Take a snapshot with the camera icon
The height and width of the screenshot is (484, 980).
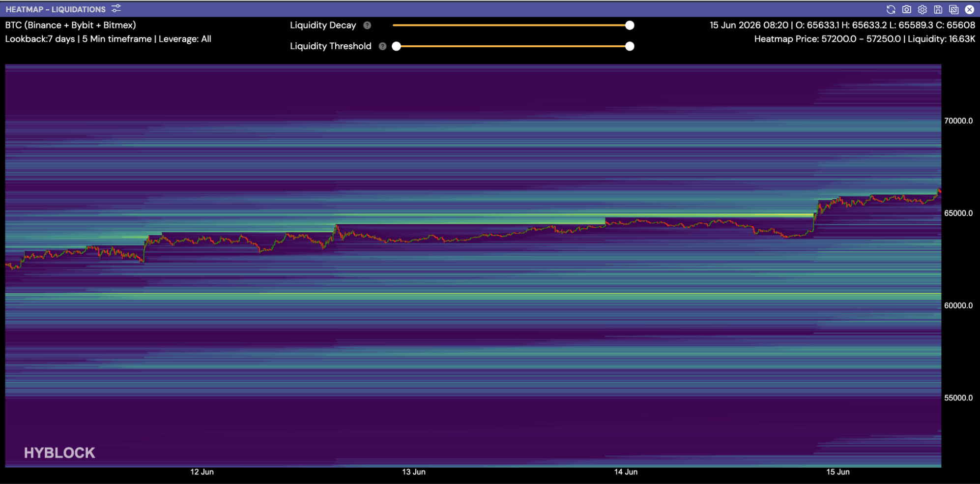click(906, 9)
